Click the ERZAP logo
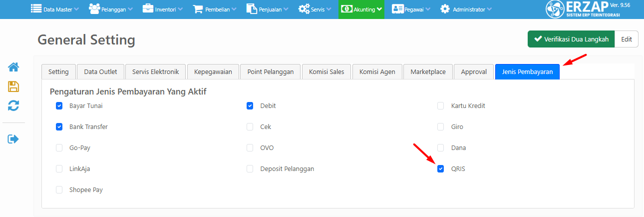The width and height of the screenshot is (644, 217). coord(583,9)
